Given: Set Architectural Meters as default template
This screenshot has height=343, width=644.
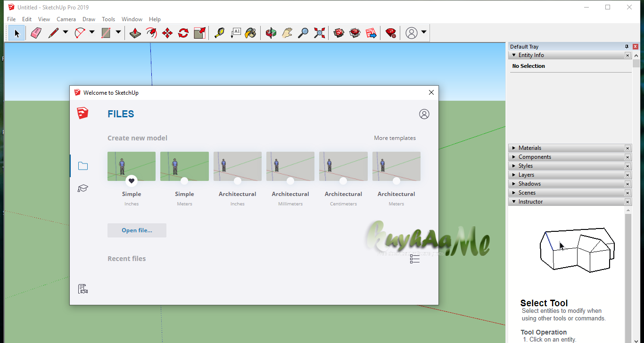Looking at the screenshot, I should coord(396,181).
